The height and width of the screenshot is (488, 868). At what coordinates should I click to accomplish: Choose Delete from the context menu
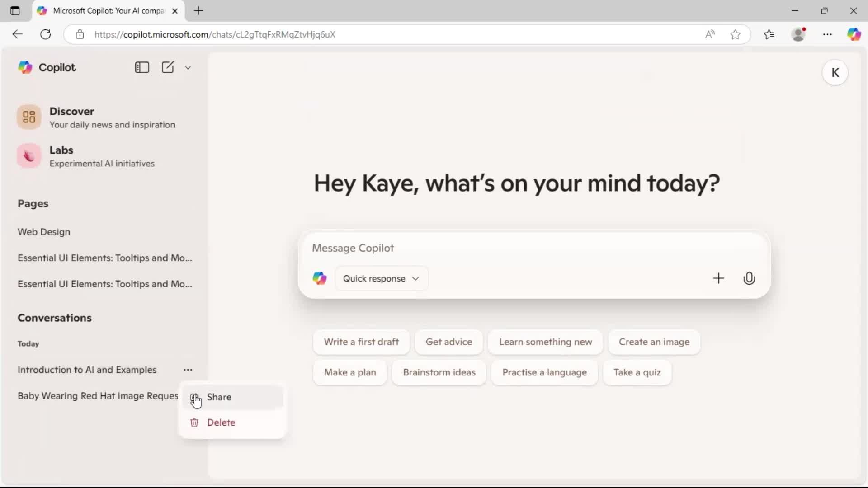point(233,422)
